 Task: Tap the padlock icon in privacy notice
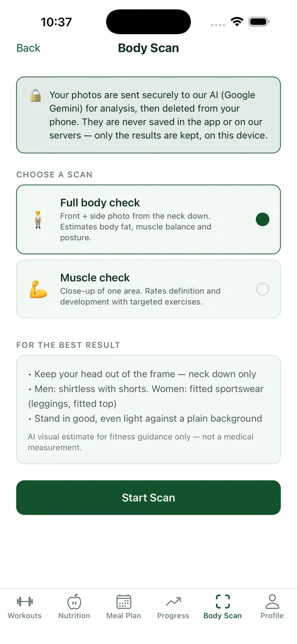(35, 96)
